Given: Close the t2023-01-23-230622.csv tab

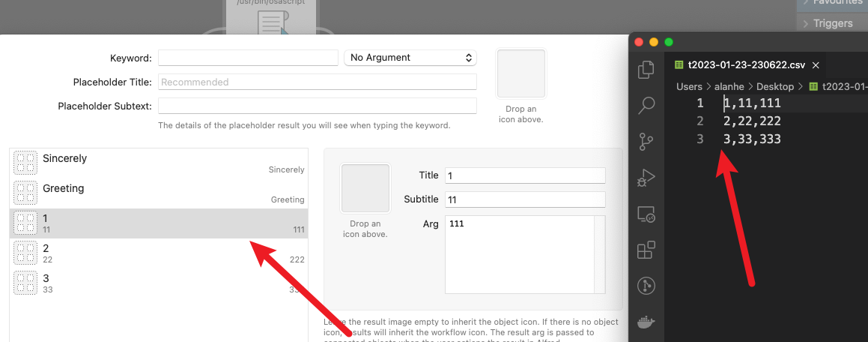Looking at the screenshot, I should pos(816,64).
